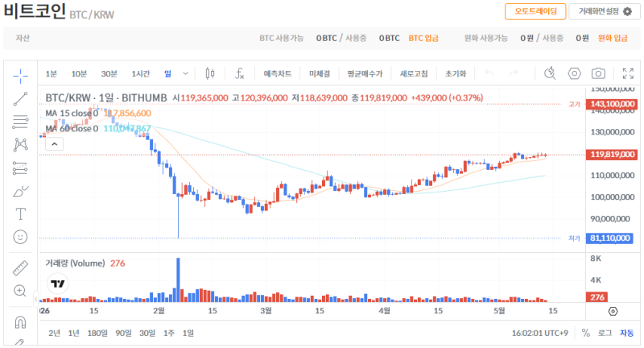Toggle percent scale mode
Screen dimensions: 644x348
(586, 333)
